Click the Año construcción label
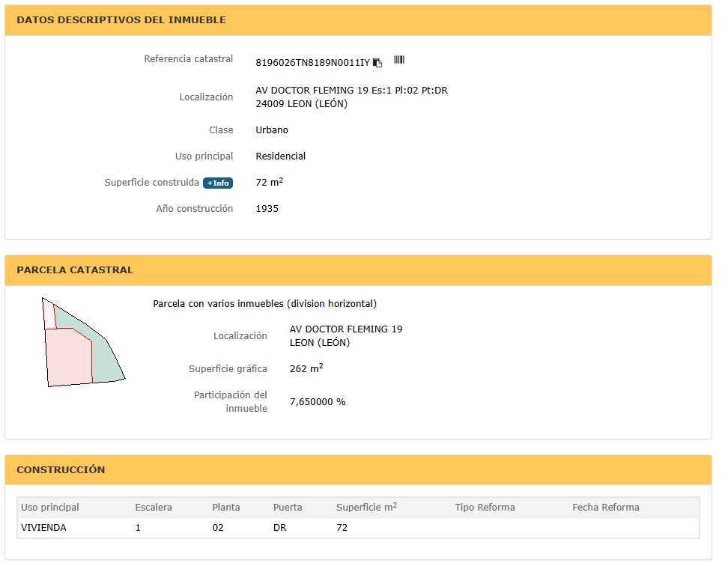The image size is (728, 566). click(x=195, y=208)
